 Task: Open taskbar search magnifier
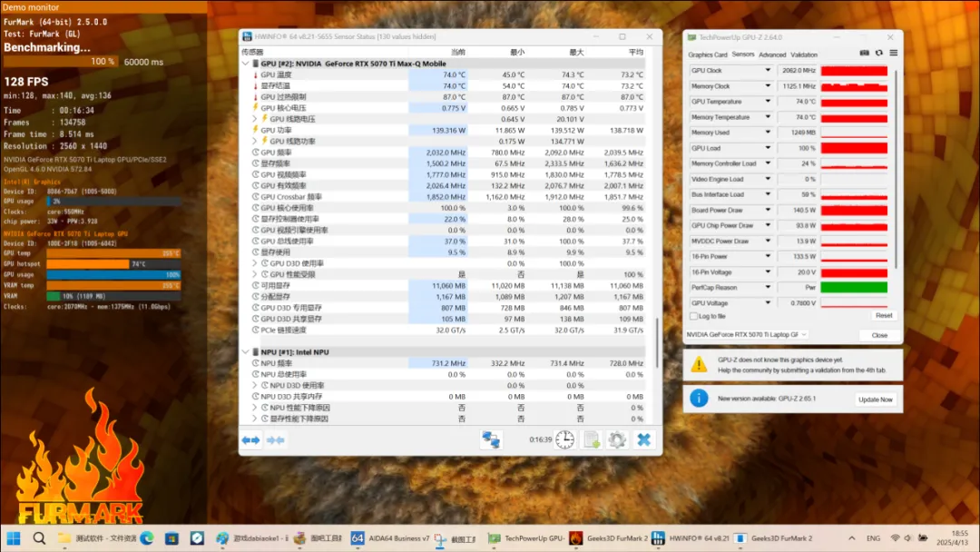39,538
